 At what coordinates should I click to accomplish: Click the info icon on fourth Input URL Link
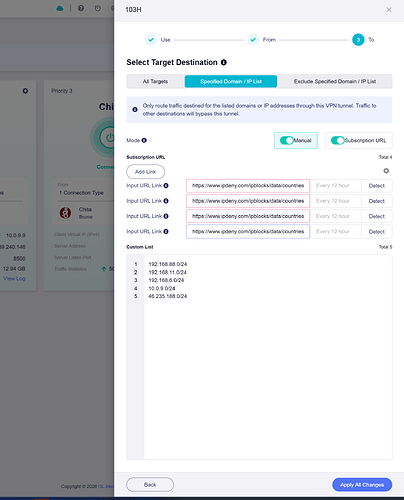pos(166,232)
